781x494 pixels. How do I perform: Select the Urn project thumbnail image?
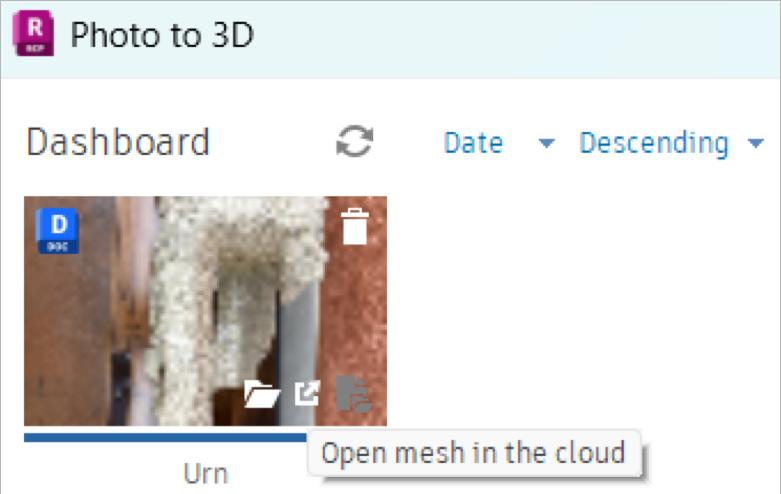(205, 311)
